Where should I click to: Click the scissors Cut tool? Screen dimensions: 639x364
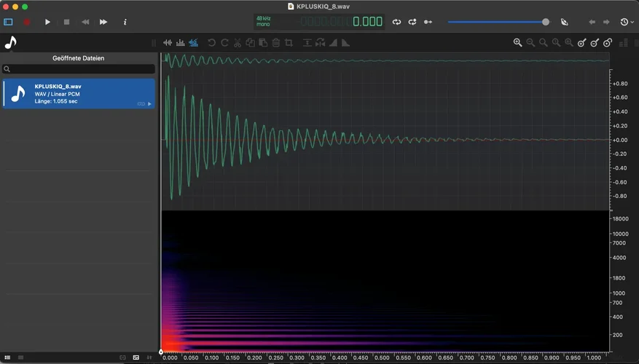pos(238,43)
